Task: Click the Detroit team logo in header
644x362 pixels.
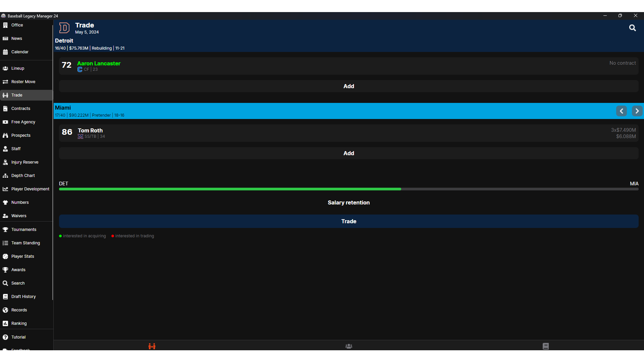Action: (64, 28)
